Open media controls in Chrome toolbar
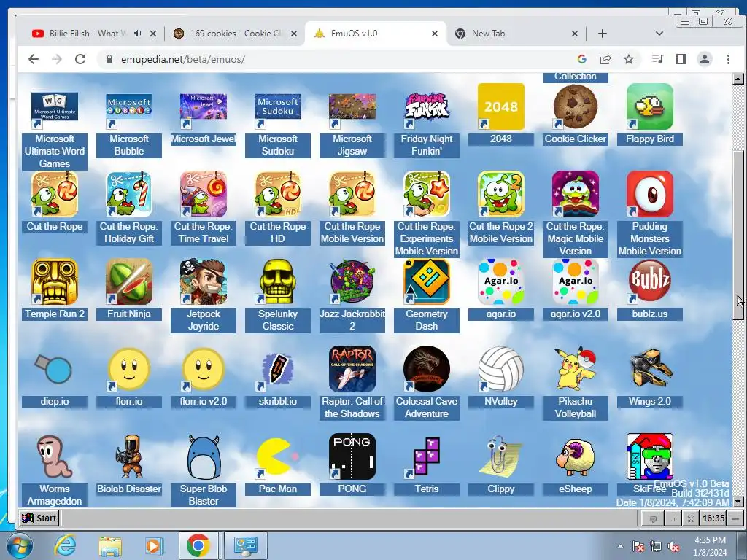The image size is (747, 560). point(657,59)
